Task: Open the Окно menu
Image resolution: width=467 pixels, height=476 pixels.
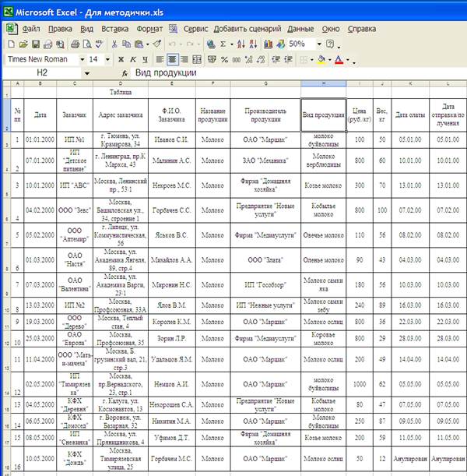Action: pos(331,29)
